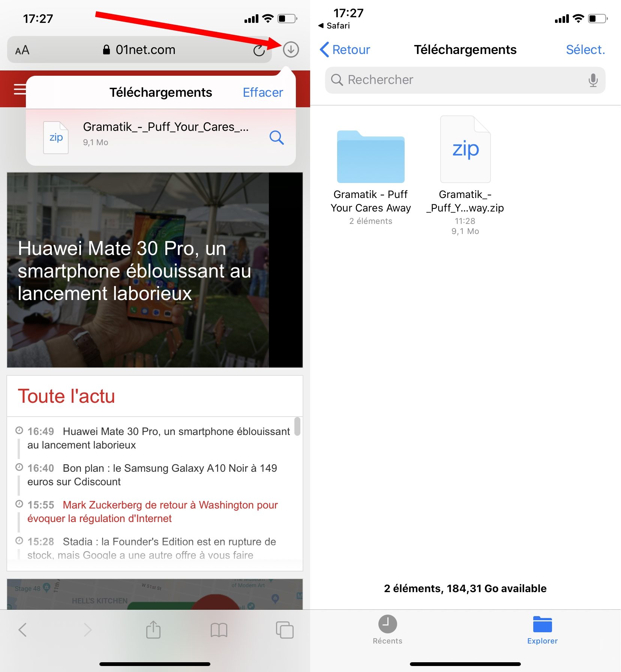Open Gramatik_-_Puff_Your_Cares download entry
Viewport: 621px width, 672px height.
(x=161, y=137)
